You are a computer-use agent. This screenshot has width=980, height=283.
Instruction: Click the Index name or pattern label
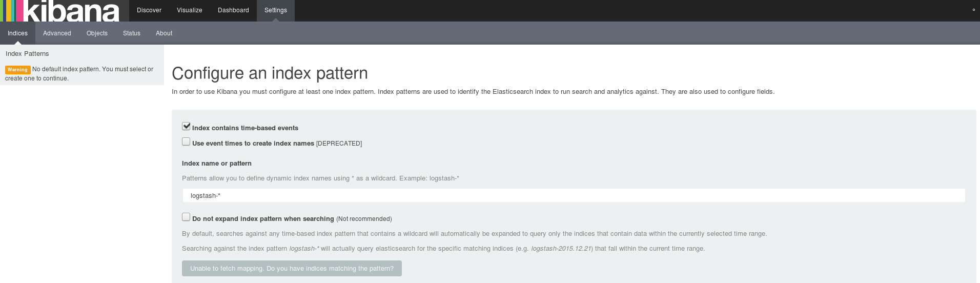coord(217,163)
